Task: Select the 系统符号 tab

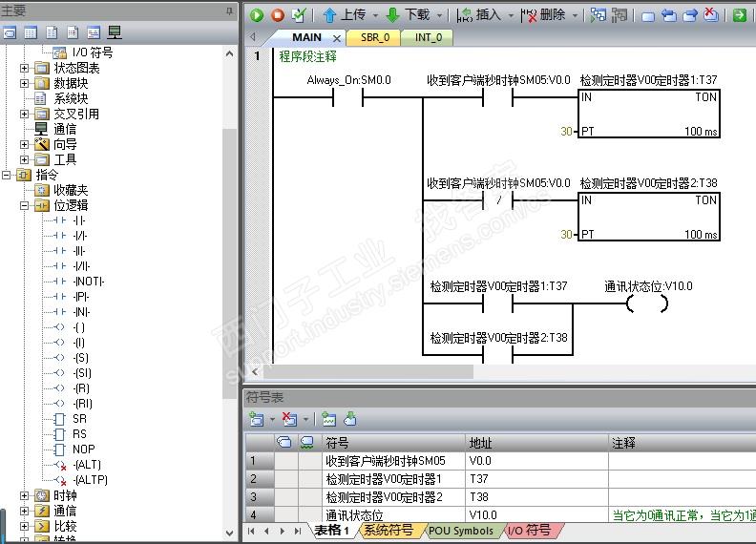Action: (x=388, y=531)
